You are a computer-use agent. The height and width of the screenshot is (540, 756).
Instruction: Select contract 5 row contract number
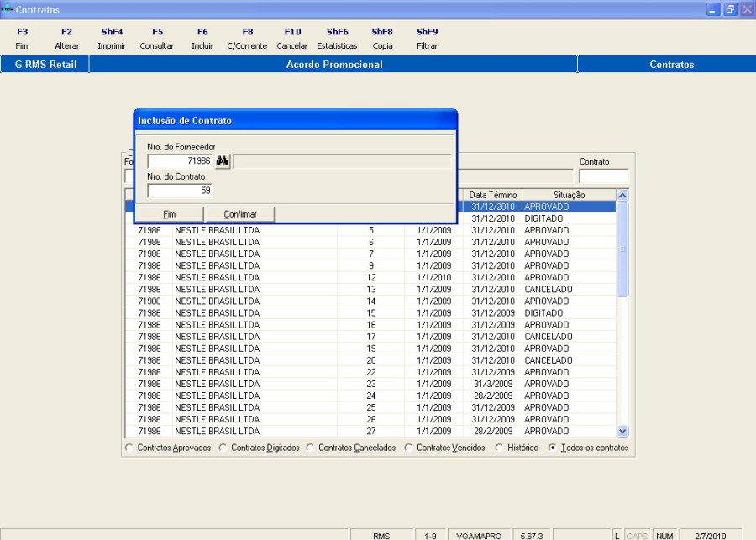pos(370,230)
